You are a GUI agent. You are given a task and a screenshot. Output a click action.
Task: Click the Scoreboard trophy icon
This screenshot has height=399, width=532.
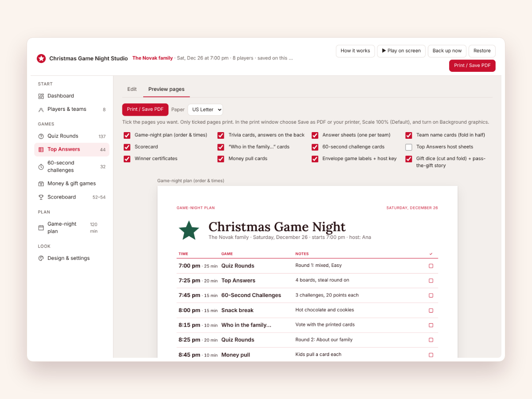41,197
